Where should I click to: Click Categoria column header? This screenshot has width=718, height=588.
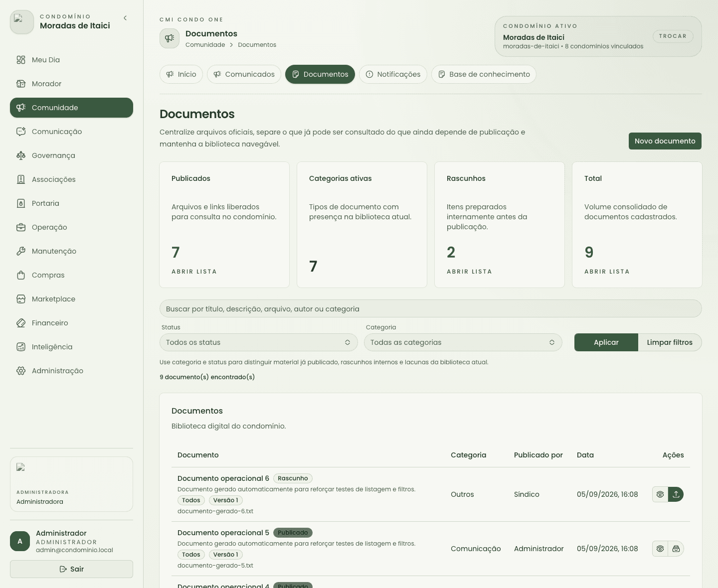468,455
